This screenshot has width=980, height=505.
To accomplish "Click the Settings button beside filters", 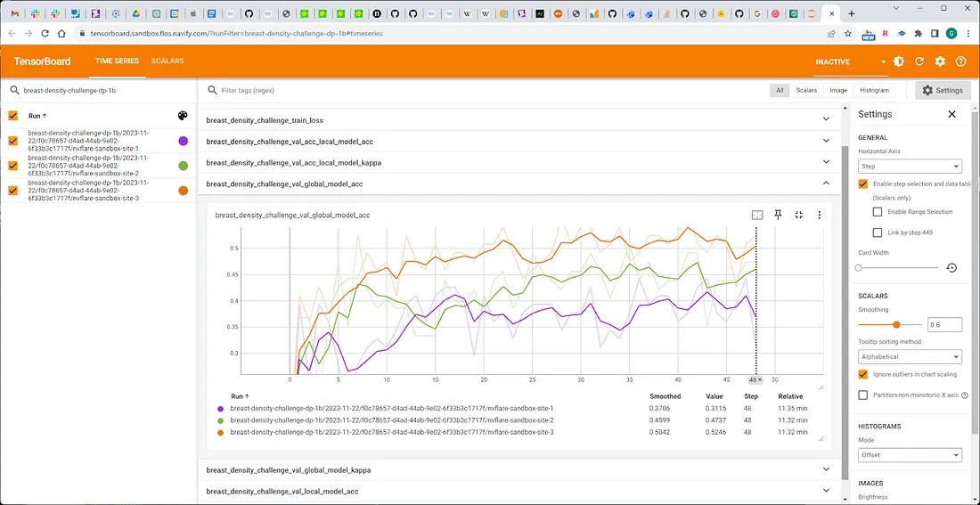I will tap(943, 90).
